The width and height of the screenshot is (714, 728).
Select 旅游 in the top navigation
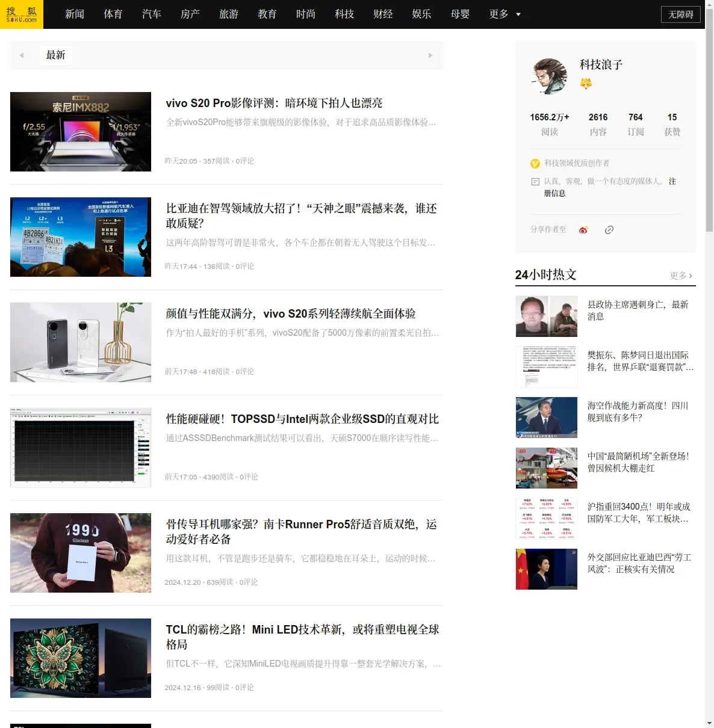(x=229, y=14)
